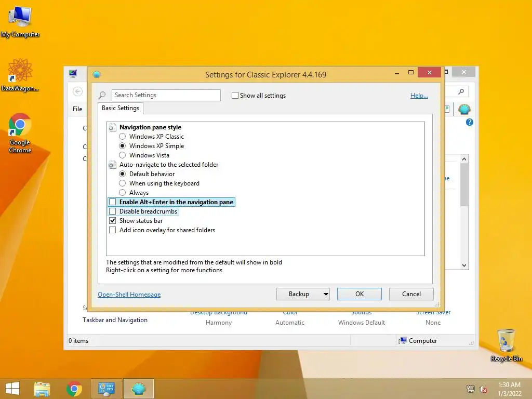Open Google Chrome desktop shortcut
Viewport: 532px width, 399px height.
click(x=20, y=133)
